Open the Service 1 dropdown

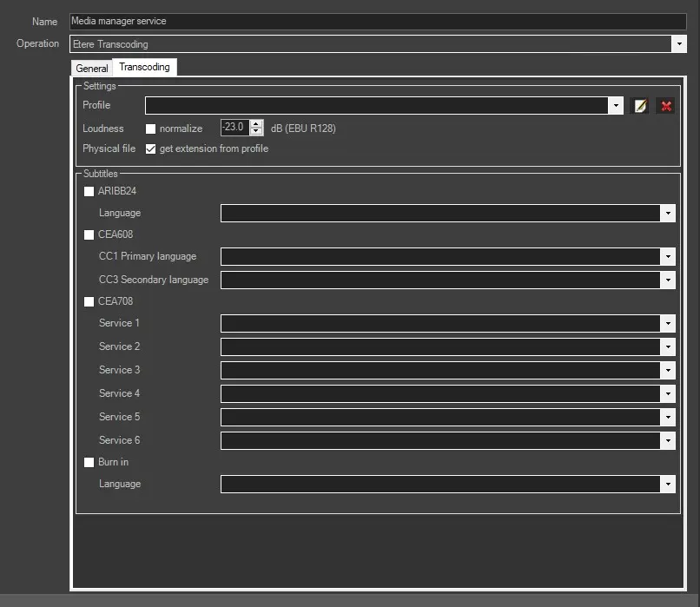pyautogui.click(x=667, y=324)
